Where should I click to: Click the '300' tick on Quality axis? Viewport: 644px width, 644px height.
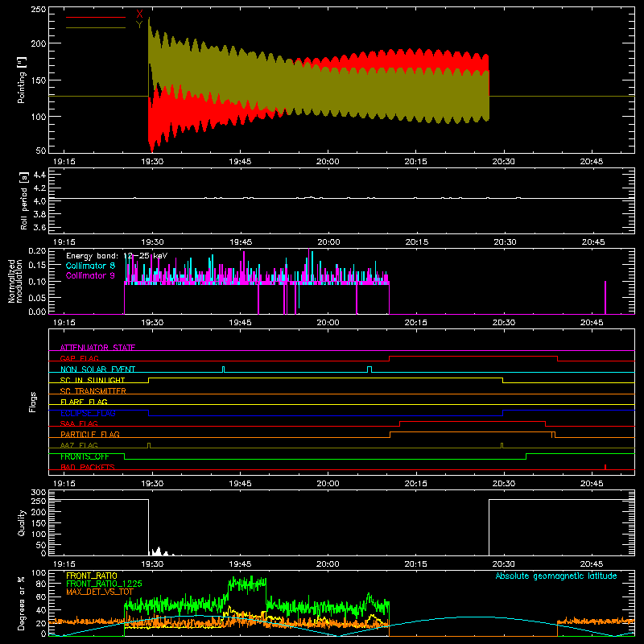(39, 492)
